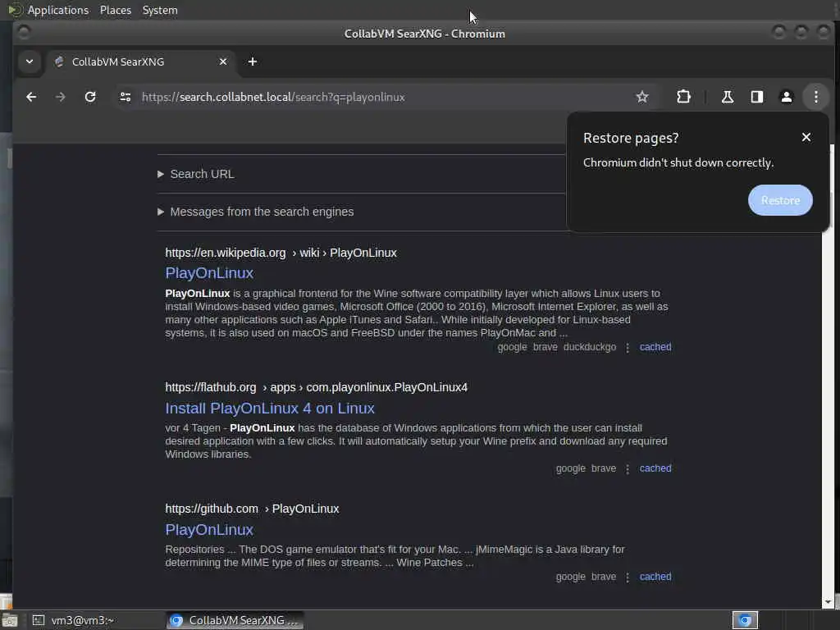Open site information icon in address bar
The height and width of the screenshot is (630, 840).
pos(126,97)
